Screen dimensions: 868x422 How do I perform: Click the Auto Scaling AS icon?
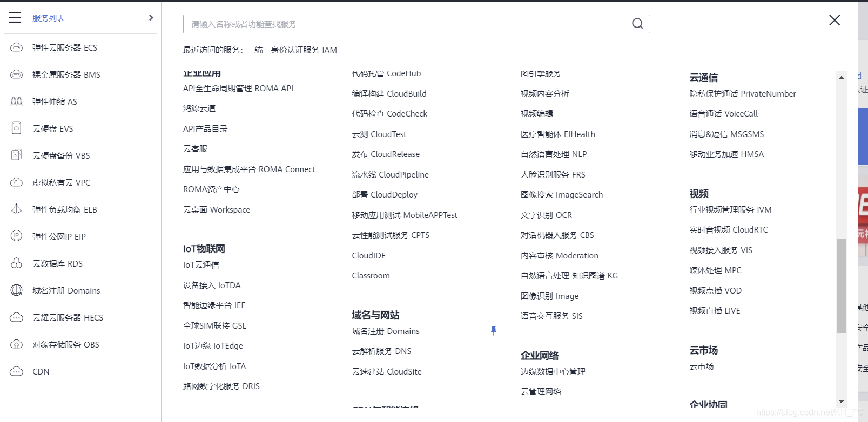click(17, 101)
